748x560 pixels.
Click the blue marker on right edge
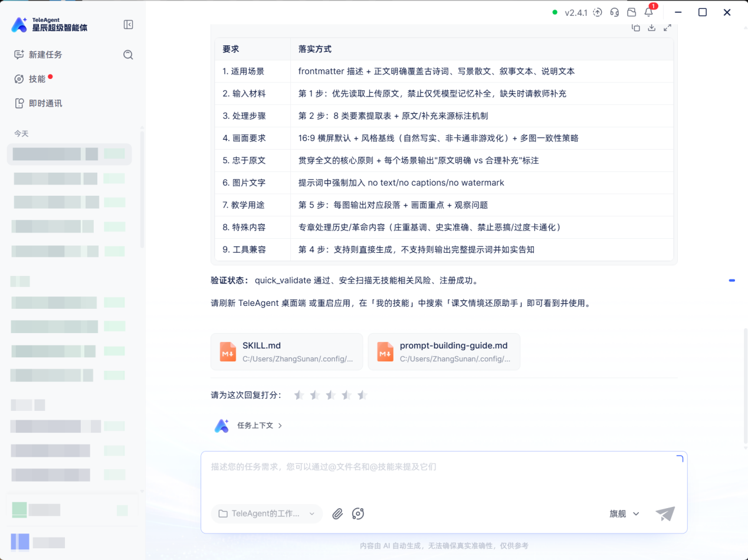(x=732, y=281)
